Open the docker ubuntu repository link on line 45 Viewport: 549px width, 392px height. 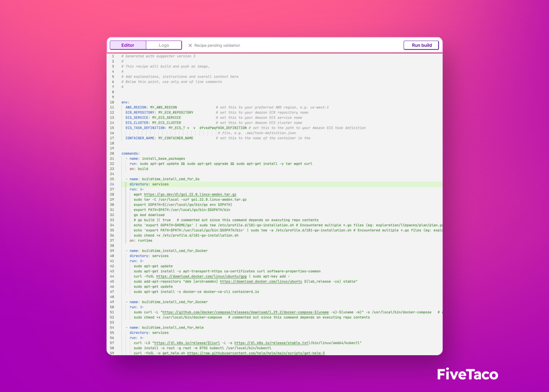click(x=261, y=281)
